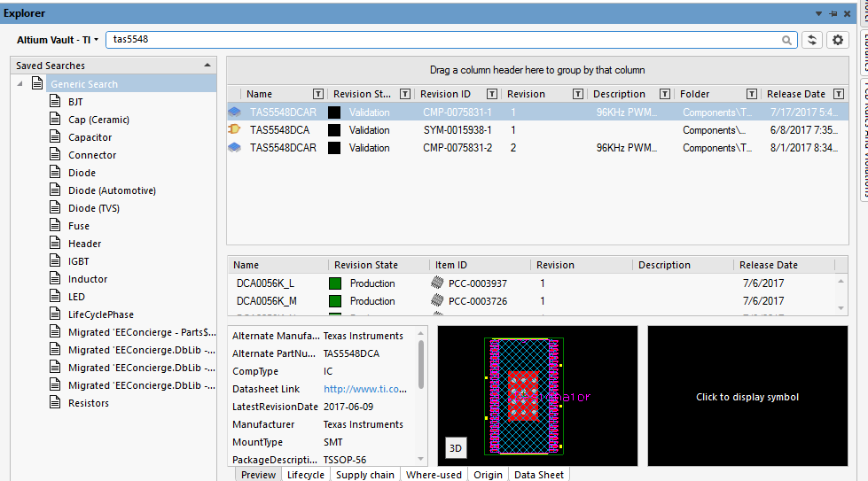Select the DCA0056K_L footprint row

coord(531,283)
